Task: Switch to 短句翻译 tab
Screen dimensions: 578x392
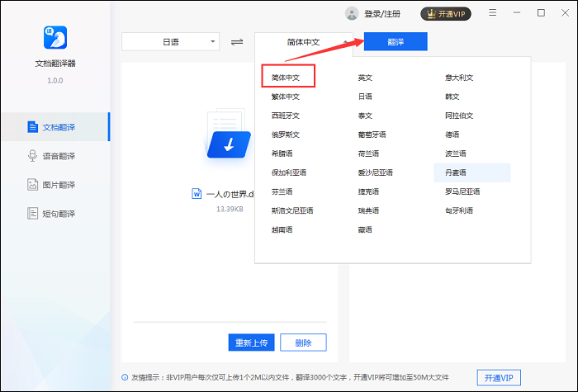Action: pos(55,213)
